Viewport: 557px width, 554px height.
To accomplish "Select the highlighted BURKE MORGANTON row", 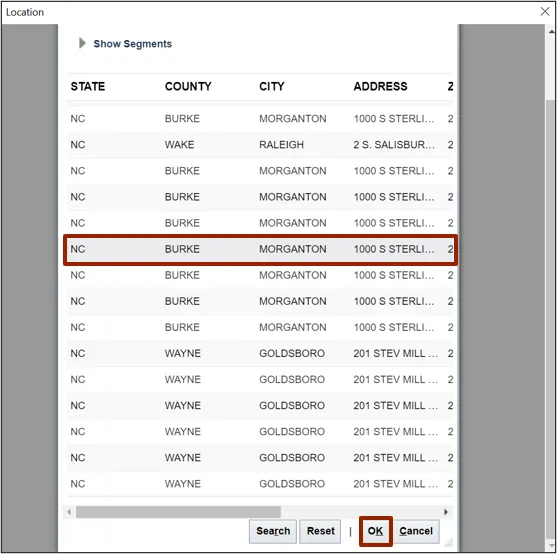I will (x=260, y=249).
